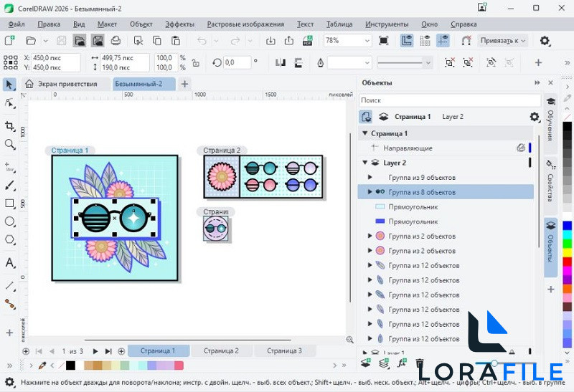Open the Привязать к dropdown
Viewport: 574px width, 392px height.
tap(502, 41)
